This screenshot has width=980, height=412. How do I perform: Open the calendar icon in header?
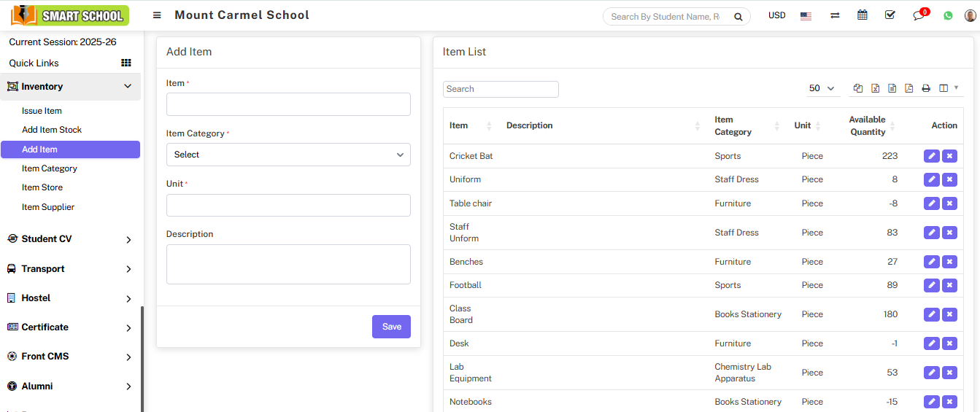point(863,15)
